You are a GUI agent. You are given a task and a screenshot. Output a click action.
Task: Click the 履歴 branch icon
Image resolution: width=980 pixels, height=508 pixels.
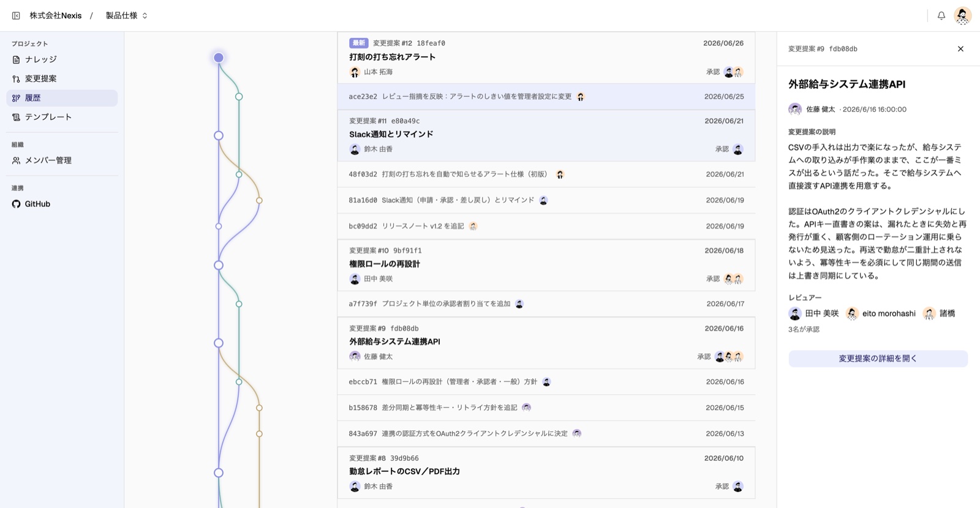tap(16, 98)
